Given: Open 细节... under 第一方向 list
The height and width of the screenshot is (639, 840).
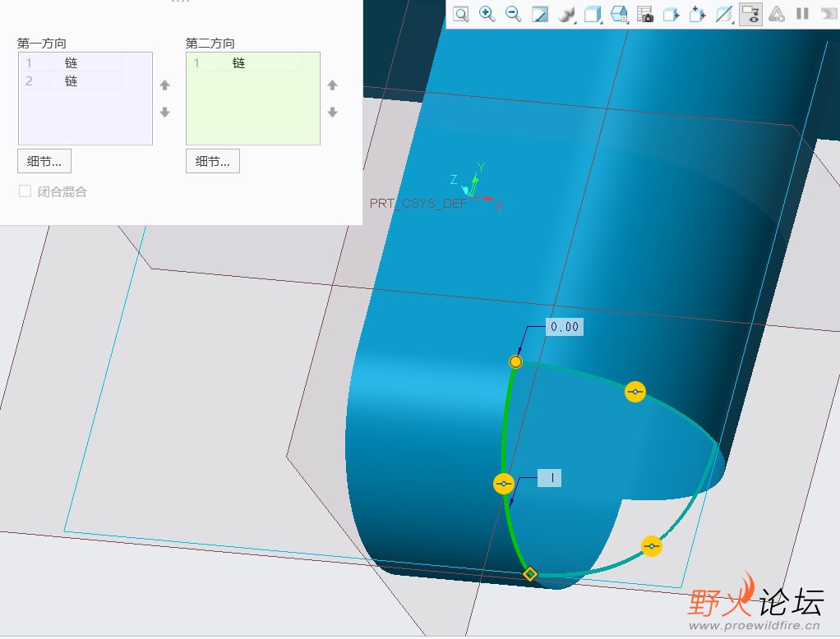Looking at the screenshot, I should pos(44,161).
